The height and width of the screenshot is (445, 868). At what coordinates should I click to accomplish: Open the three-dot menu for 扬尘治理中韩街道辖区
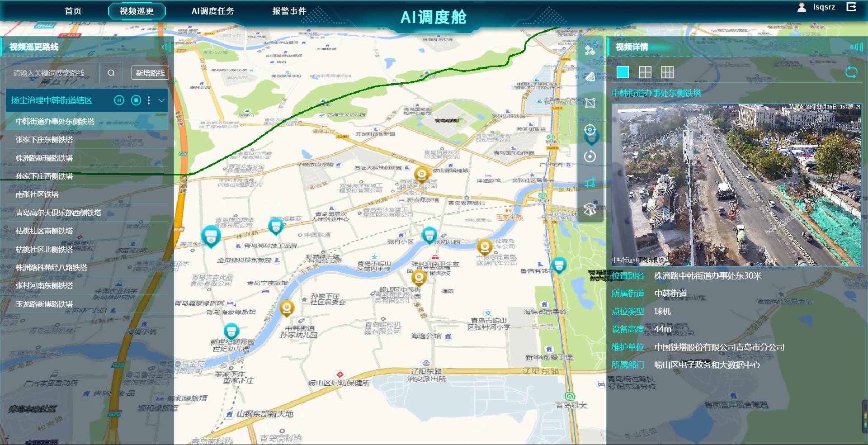click(149, 100)
